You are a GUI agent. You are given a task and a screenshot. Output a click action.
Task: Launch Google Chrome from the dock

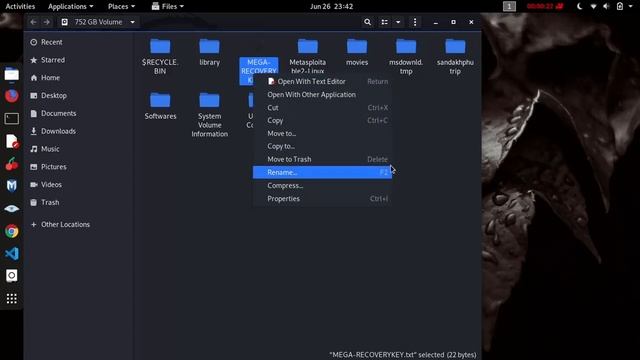click(x=11, y=231)
